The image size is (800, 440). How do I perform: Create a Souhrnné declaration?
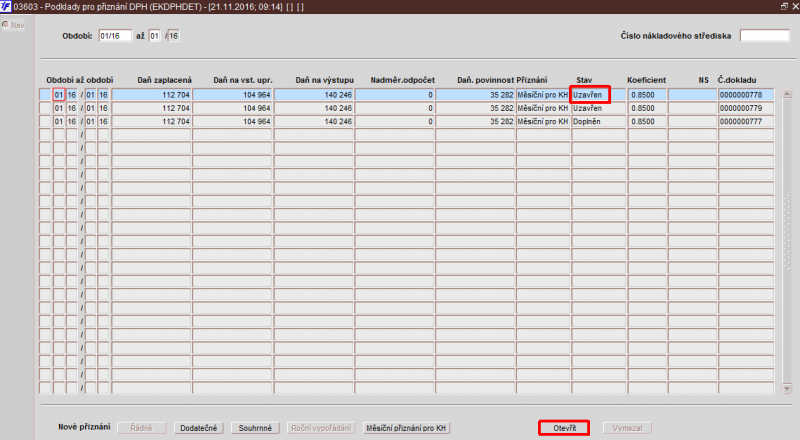click(x=255, y=428)
